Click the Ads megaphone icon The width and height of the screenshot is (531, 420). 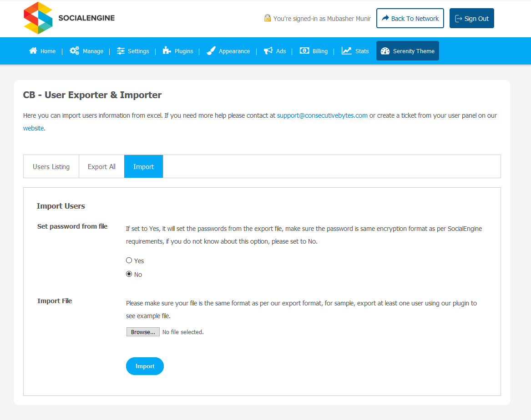pyautogui.click(x=268, y=51)
